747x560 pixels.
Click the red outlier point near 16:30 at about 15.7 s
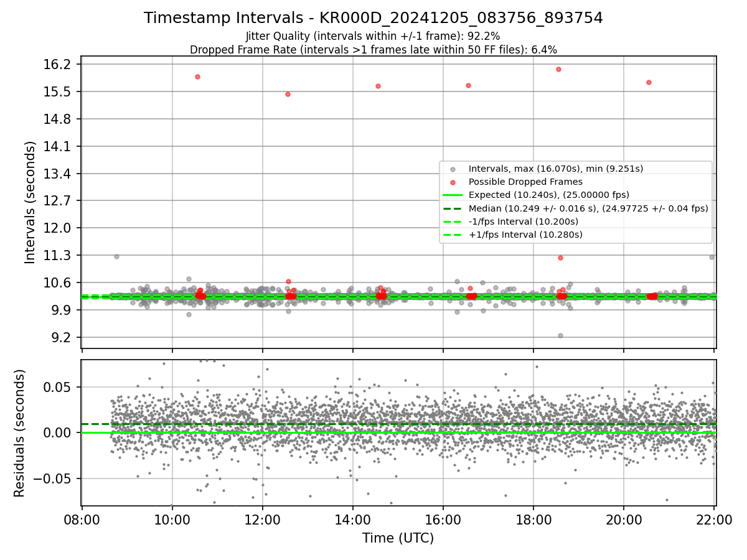(x=468, y=85)
